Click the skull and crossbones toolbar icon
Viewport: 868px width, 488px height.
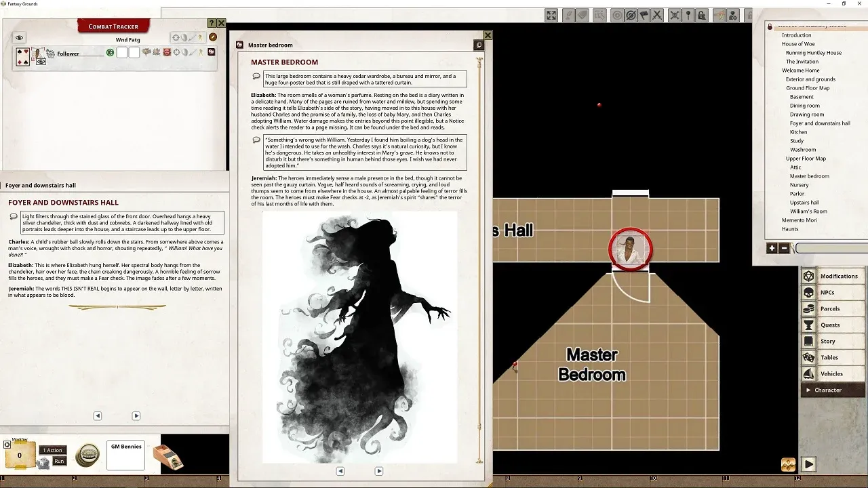[675, 16]
